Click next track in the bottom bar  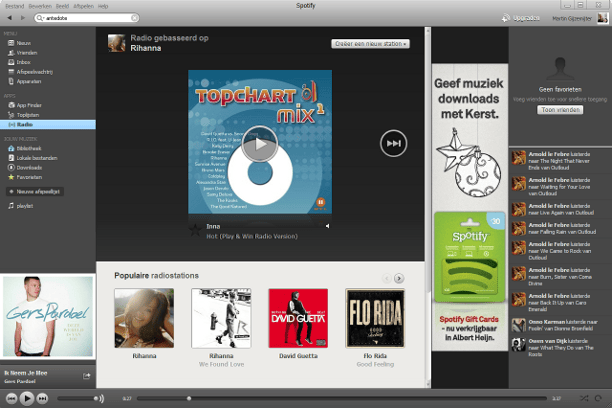tap(42, 399)
